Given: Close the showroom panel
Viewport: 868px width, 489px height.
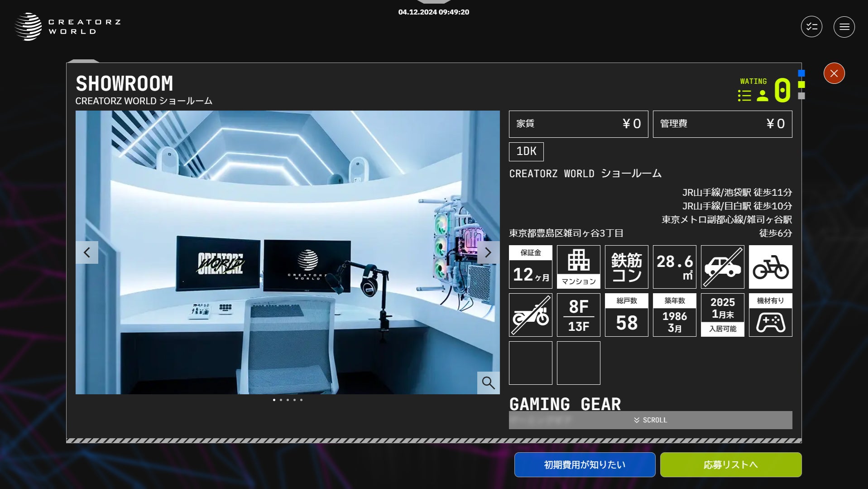Looking at the screenshot, I should pyautogui.click(x=834, y=73).
